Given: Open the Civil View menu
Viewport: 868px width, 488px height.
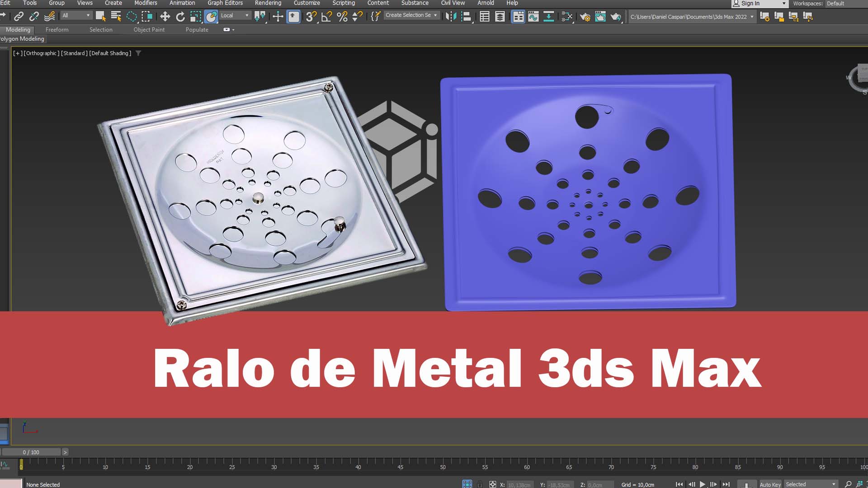Looking at the screenshot, I should pos(453,3).
